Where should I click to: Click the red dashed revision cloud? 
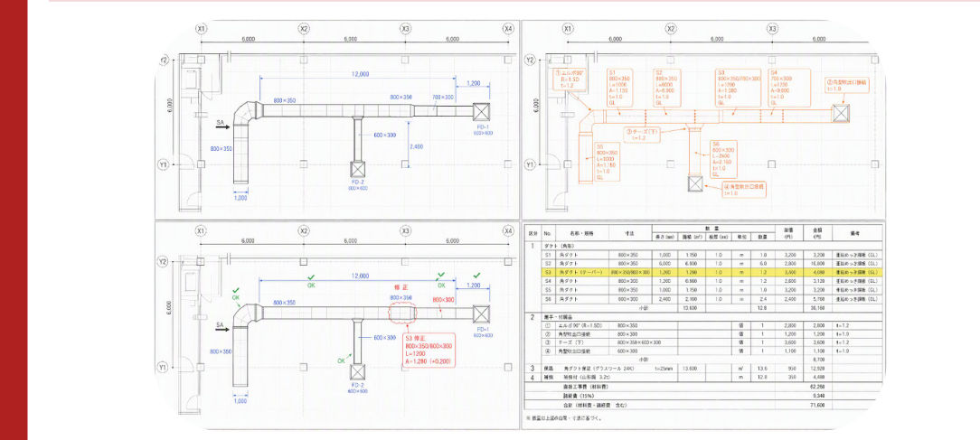tap(402, 312)
